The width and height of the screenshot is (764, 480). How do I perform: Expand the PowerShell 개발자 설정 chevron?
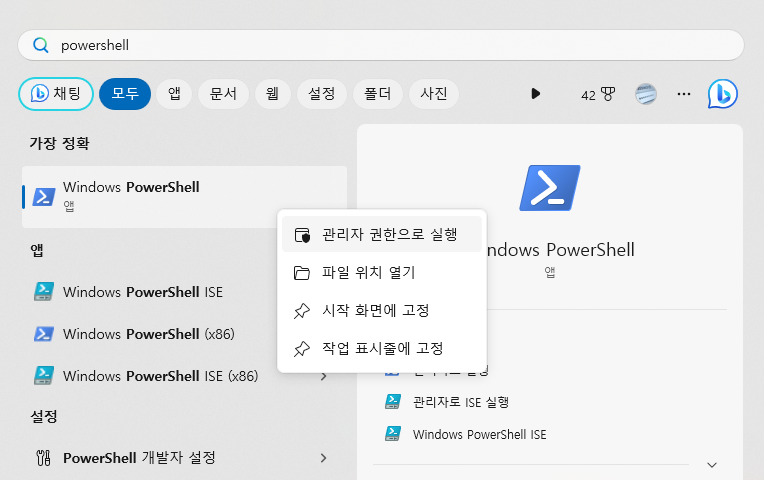tap(324, 458)
